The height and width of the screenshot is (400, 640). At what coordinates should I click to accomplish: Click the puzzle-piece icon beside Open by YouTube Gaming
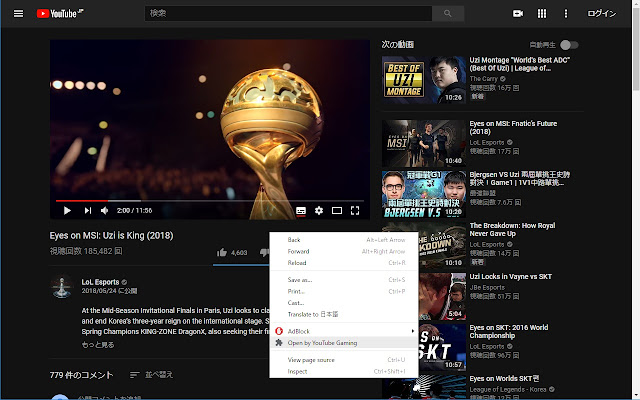click(x=279, y=342)
